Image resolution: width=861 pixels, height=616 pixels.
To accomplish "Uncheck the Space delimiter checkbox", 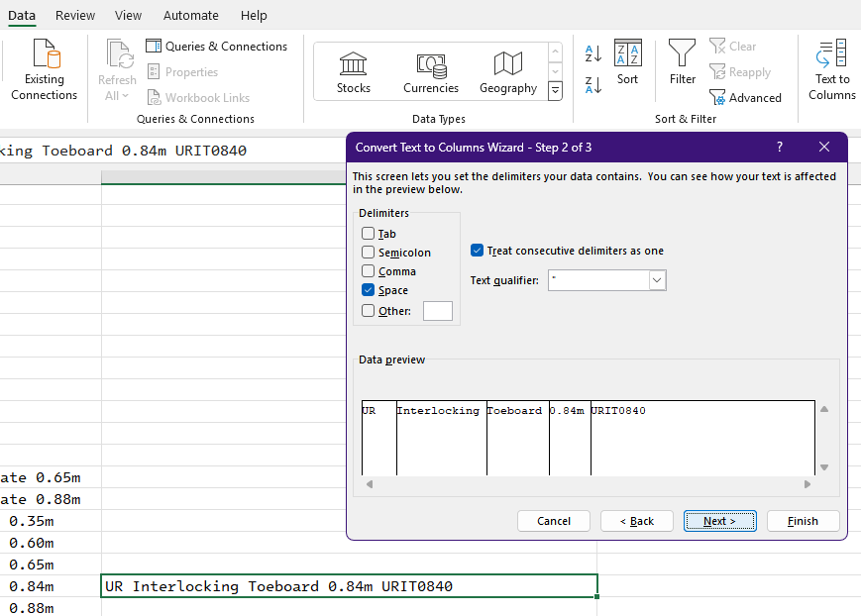I will [x=368, y=289].
